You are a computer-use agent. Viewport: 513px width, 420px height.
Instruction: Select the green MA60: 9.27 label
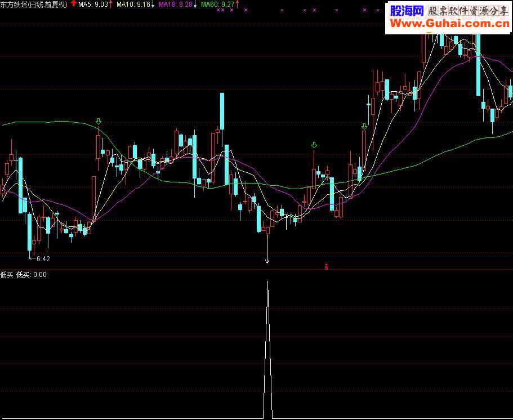click(218, 5)
